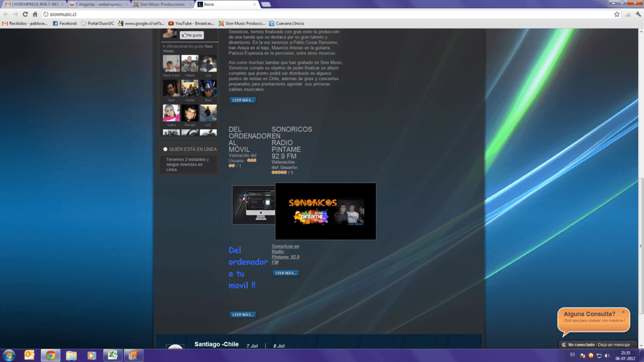Switch to the Sion Music Producciones tab
Screen dimensions: 644x362
162,4
